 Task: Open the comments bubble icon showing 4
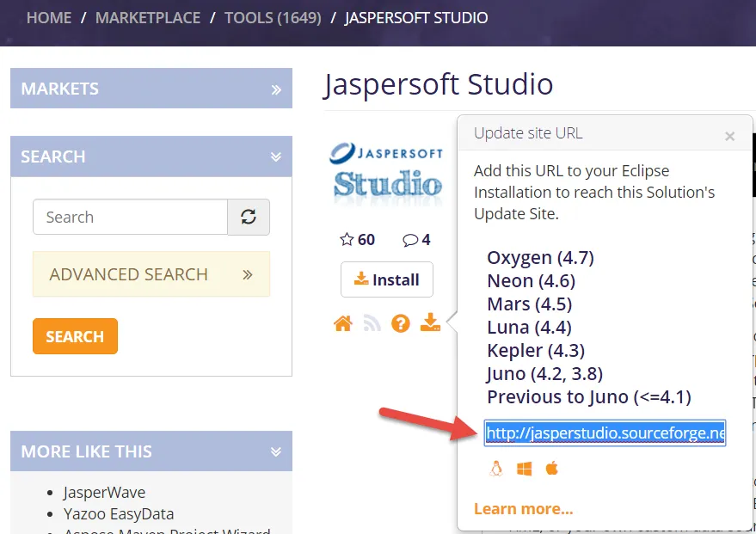[410, 240]
